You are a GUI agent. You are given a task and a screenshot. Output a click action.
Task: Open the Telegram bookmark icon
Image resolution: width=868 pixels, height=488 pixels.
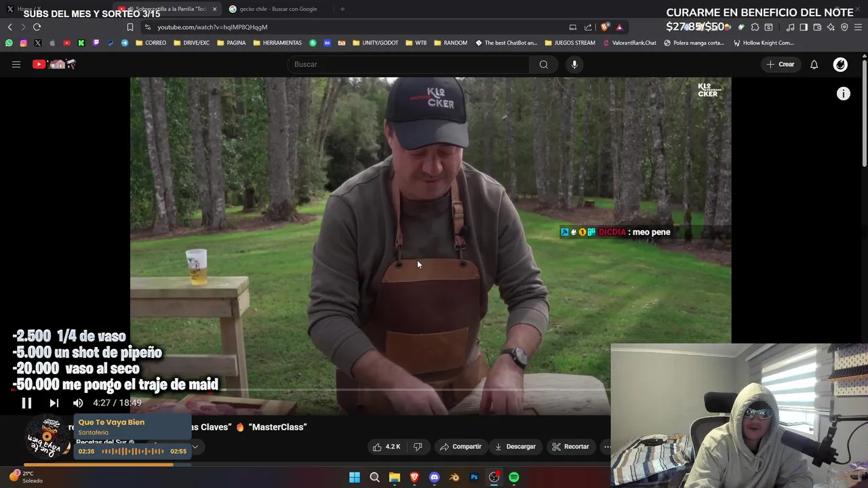click(125, 43)
